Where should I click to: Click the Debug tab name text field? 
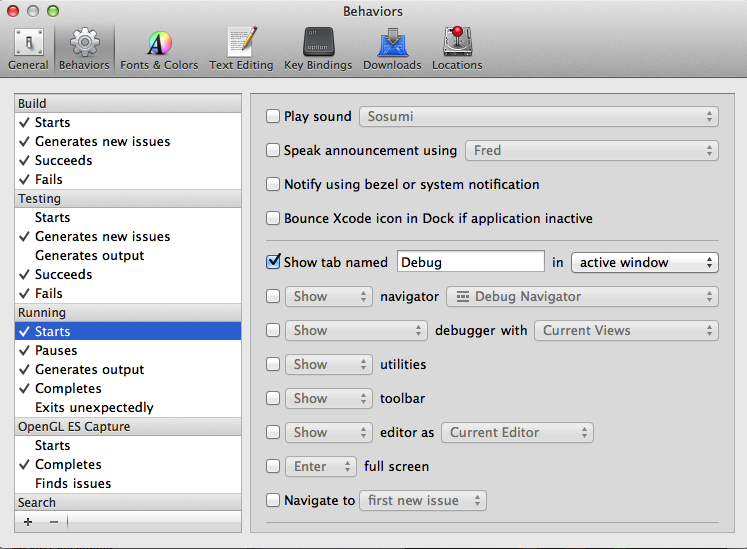[x=470, y=263]
